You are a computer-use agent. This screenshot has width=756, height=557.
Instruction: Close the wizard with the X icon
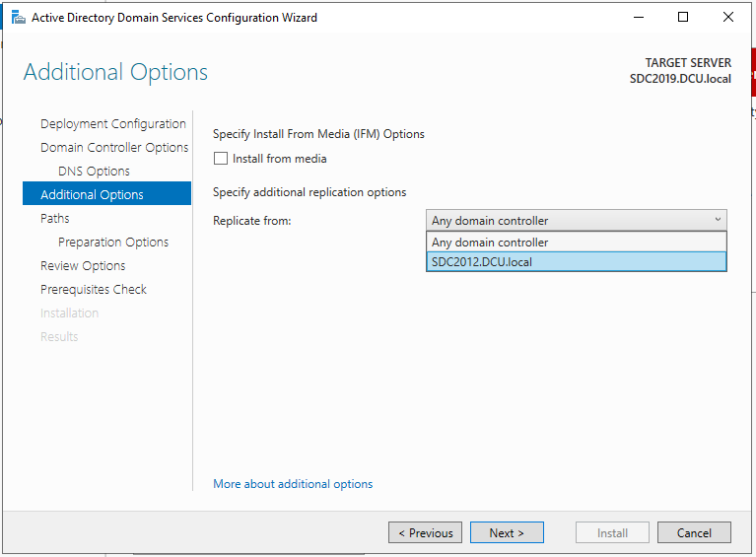point(728,18)
